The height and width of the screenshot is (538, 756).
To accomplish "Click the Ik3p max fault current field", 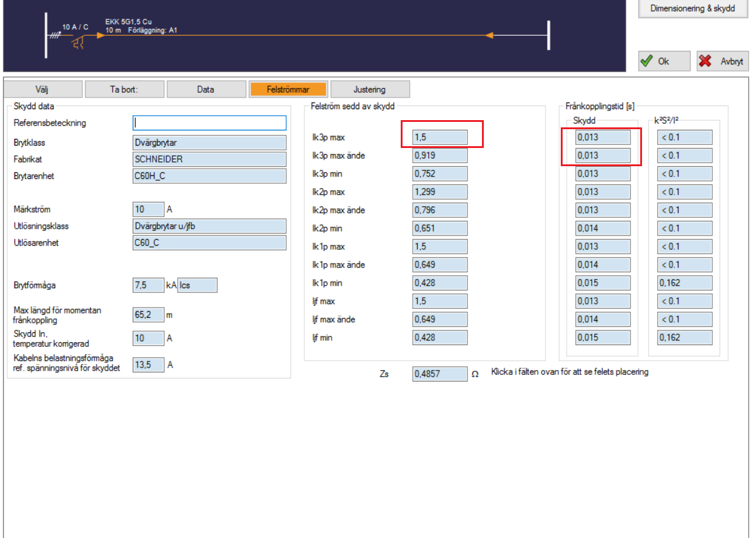I will tap(440, 137).
